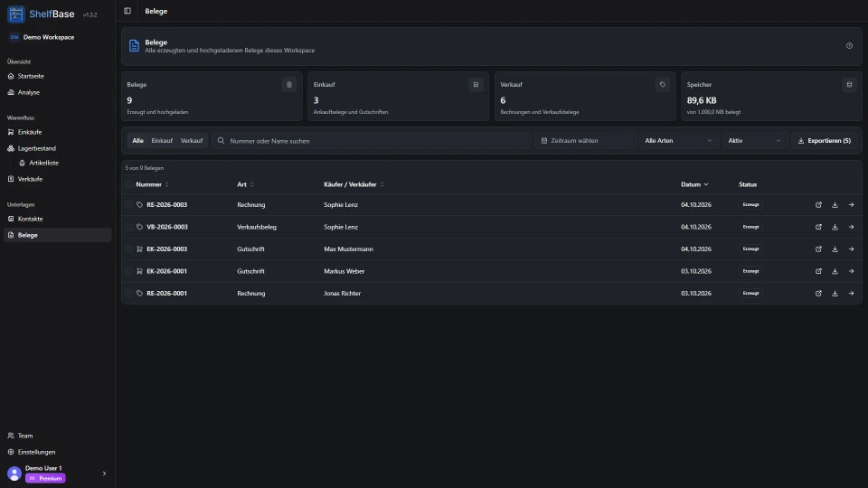Click the Sophie Lenz name in RE-2026-0003 row

click(341, 205)
